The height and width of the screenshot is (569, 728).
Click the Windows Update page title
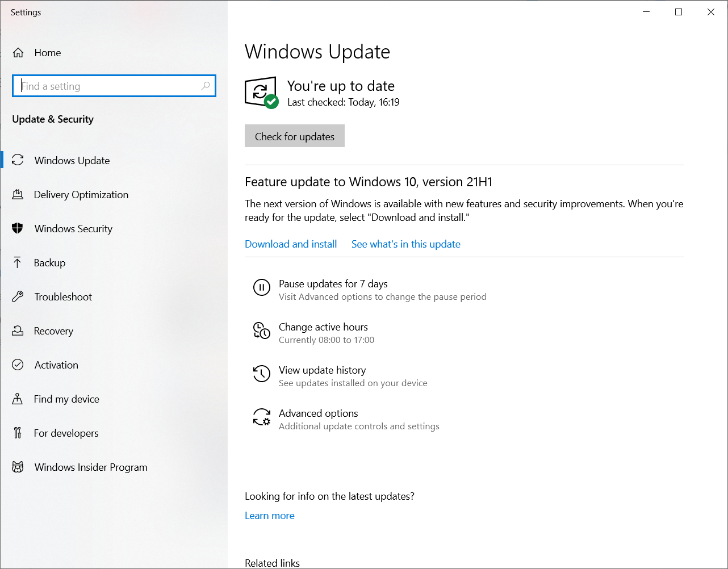click(x=317, y=52)
